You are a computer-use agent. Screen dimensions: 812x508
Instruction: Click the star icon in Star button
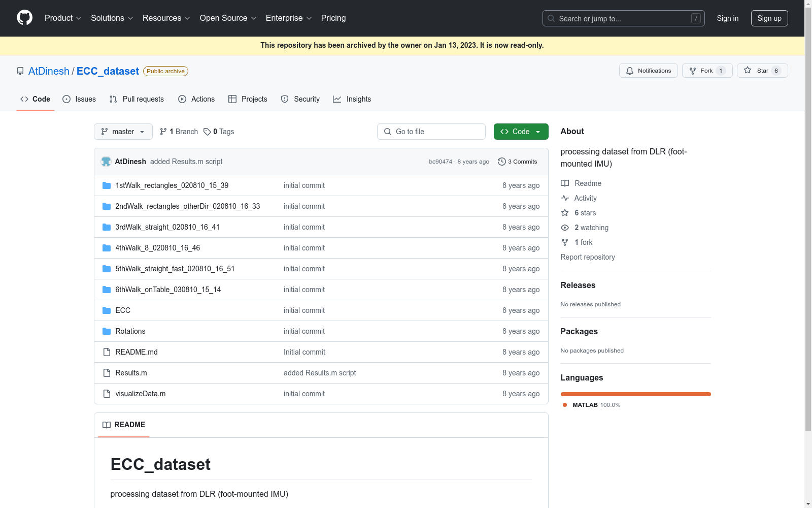[x=748, y=70]
